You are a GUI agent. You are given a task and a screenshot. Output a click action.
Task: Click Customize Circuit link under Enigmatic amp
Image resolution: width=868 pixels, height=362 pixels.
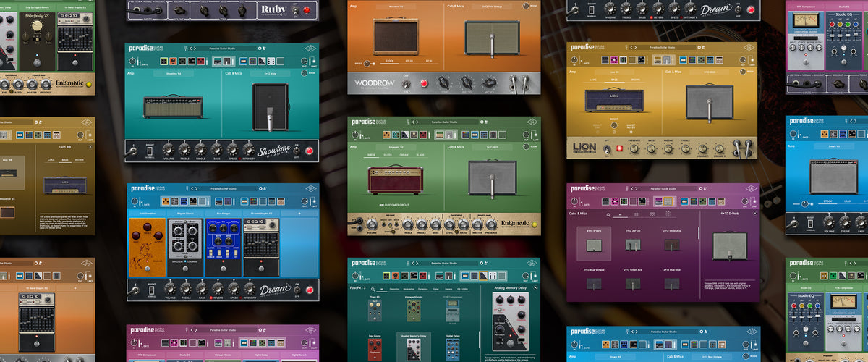[x=394, y=205]
